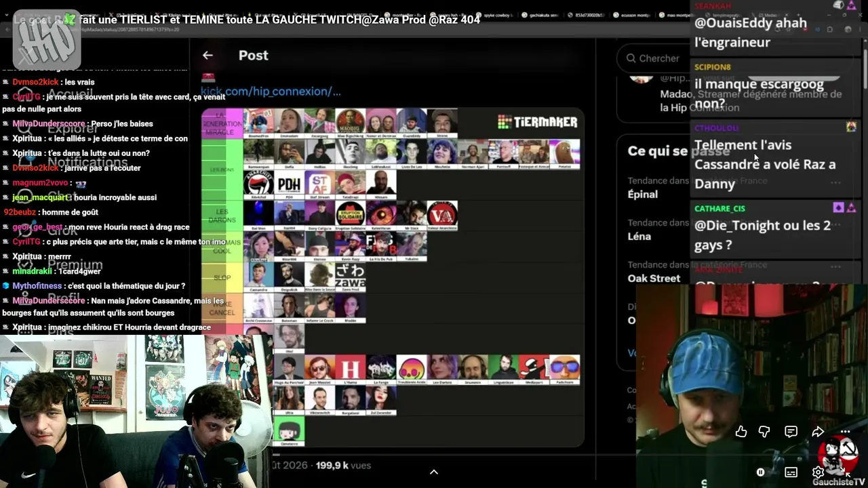Click the magnum2vovo chat message
Screen dimensions: 868x488
pos(45,183)
